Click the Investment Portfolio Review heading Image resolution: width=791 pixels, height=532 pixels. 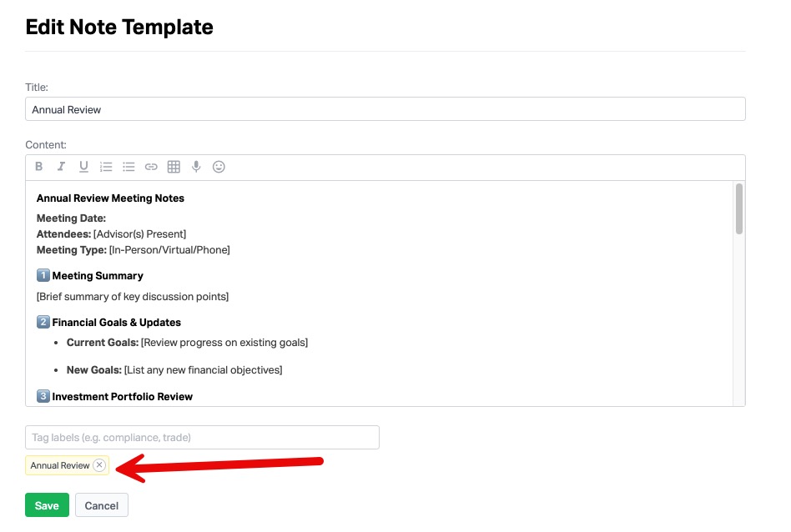click(122, 397)
